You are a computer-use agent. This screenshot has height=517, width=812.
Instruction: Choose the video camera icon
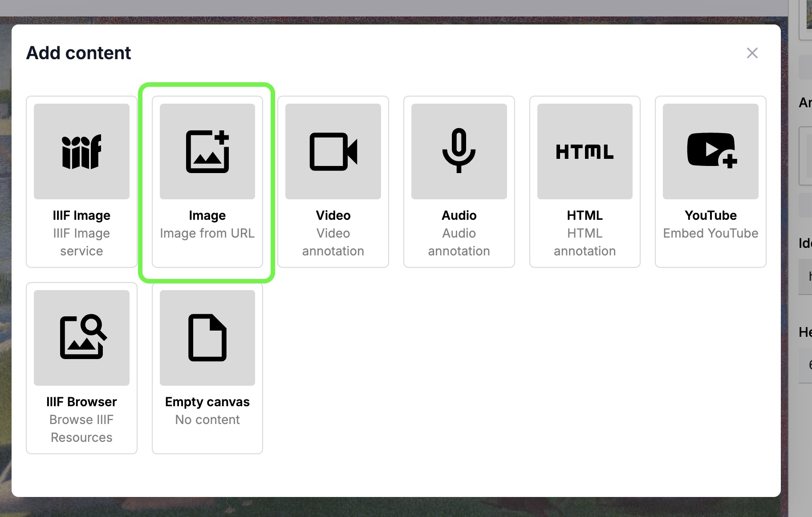click(x=333, y=152)
